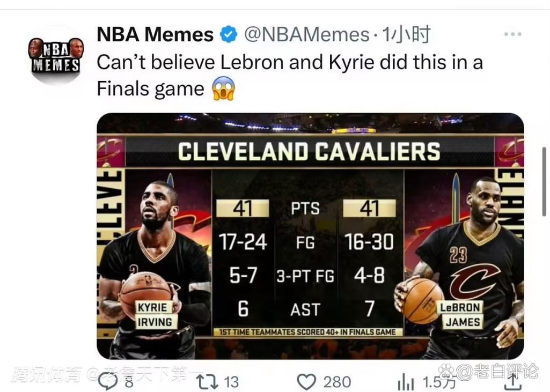
Task: Like the tweet with heart icon
Action: [x=306, y=382]
